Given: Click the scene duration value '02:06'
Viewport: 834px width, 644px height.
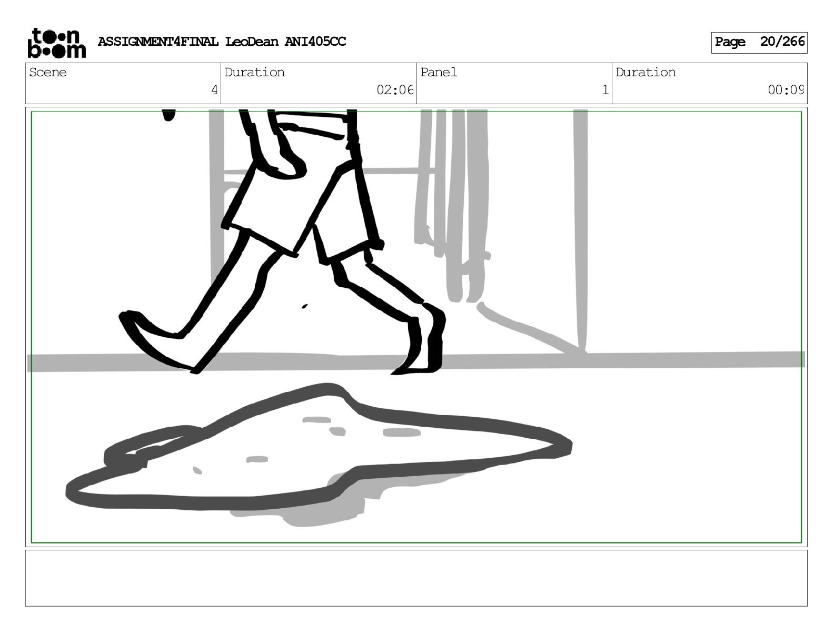Looking at the screenshot, I should pos(395,90).
